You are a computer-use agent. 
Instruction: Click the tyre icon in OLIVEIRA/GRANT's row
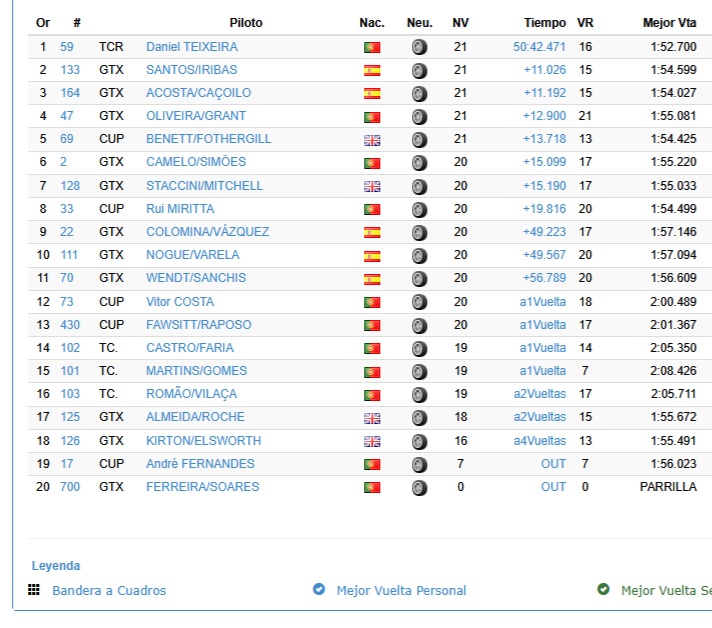tap(419, 117)
